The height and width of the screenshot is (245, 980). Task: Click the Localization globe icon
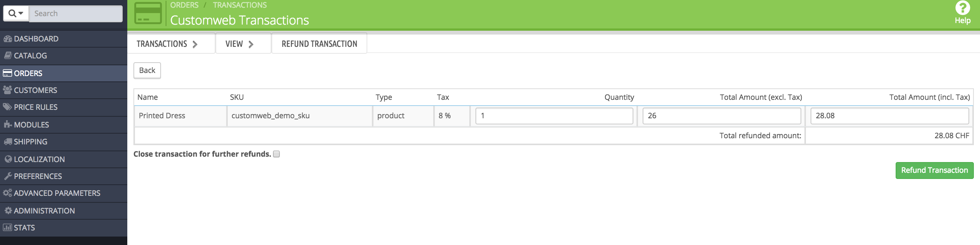click(x=8, y=159)
